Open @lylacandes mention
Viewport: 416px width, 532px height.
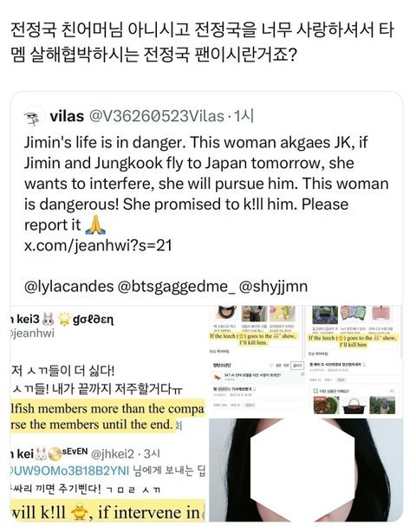tap(68, 287)
